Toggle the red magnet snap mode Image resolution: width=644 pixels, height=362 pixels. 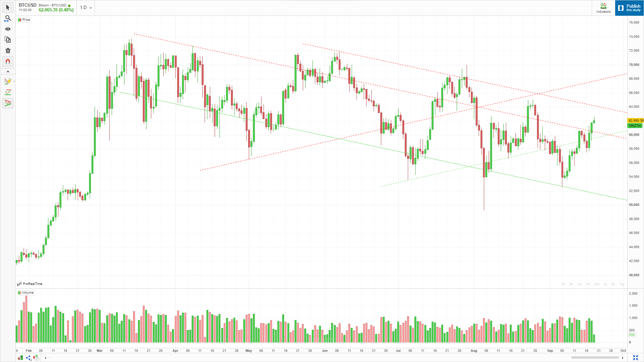(x=8, y=62)
